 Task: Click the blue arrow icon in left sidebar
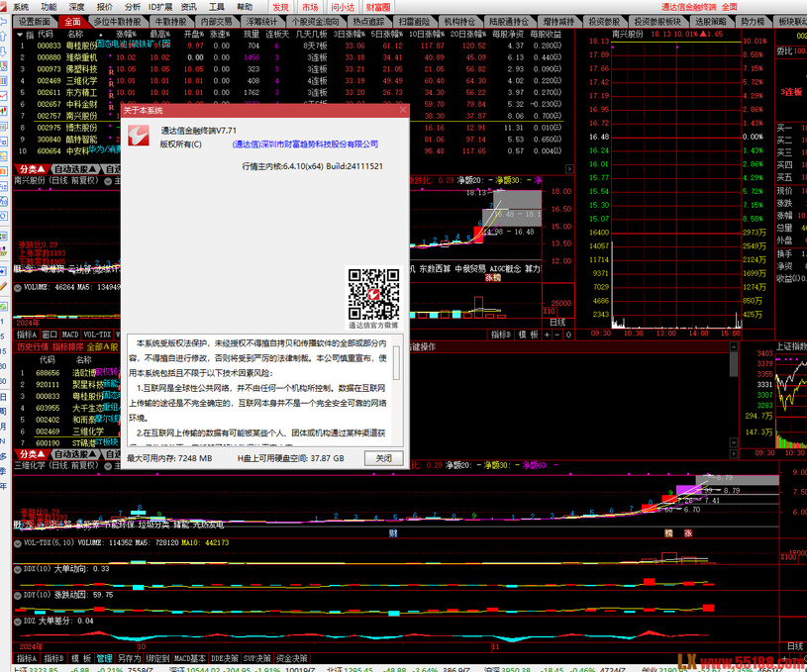pyautogui.click(x=4, y=270)
